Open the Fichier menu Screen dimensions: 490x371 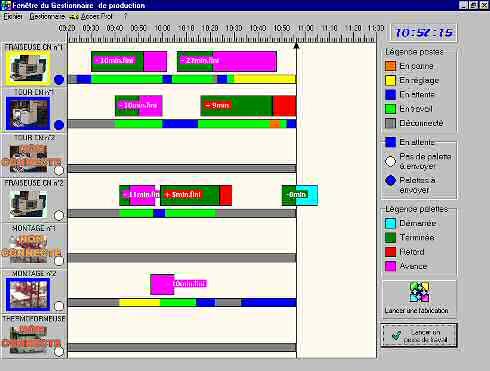click(x=13, y=16)
